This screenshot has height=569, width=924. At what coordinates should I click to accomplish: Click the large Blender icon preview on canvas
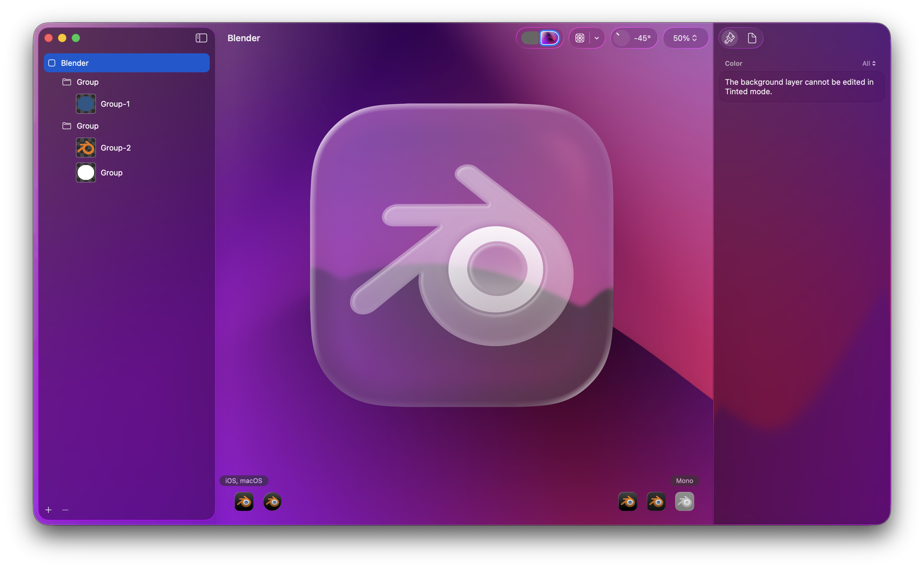click(x=462, y=255)
